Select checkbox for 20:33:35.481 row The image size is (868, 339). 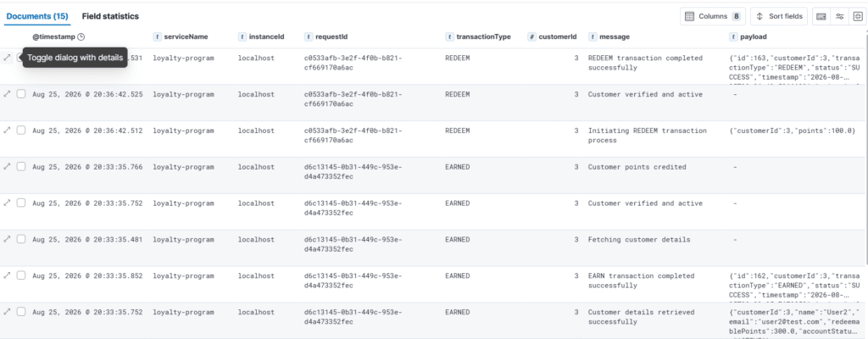[21, 239]
